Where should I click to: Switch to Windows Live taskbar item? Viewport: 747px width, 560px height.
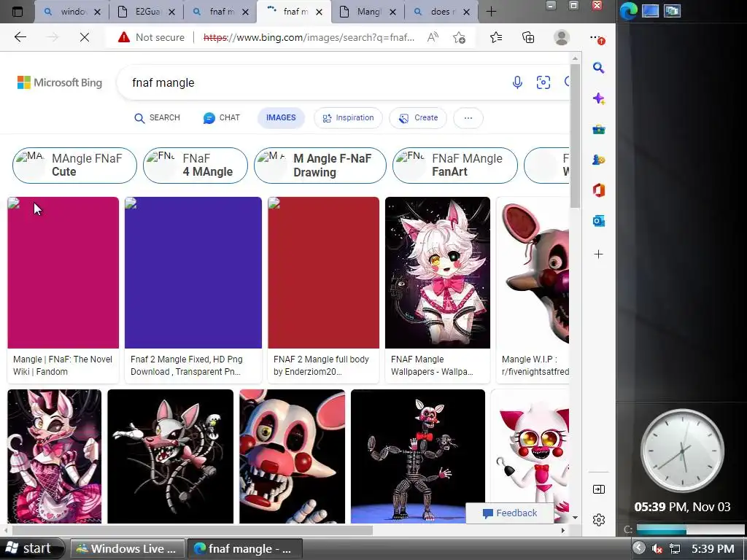[127, 548]
